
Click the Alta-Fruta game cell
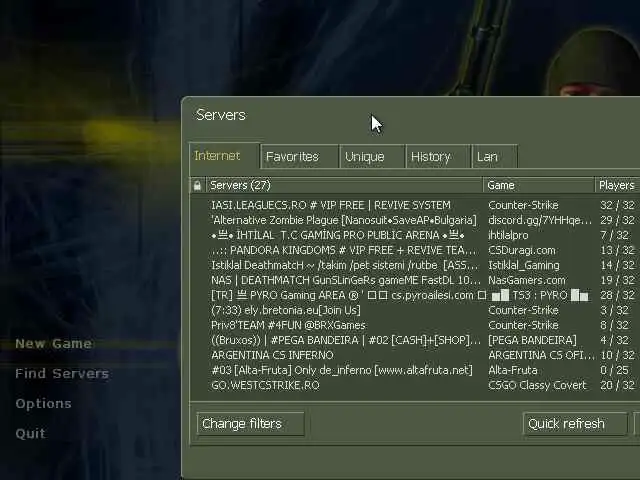click(513, 370)
